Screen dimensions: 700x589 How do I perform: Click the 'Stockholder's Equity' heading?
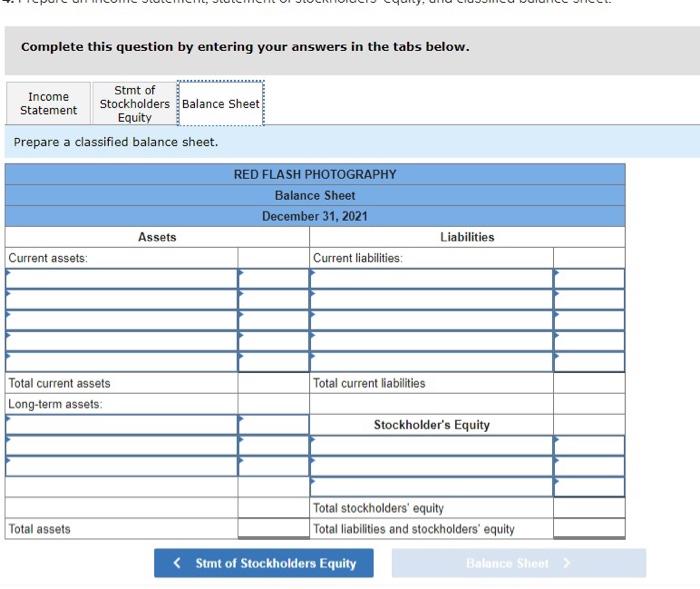coord(432,425)
